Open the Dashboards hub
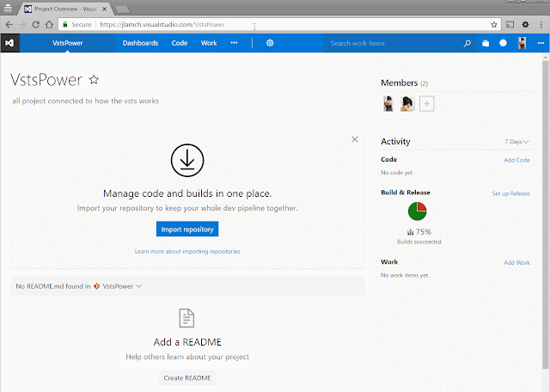Viewport: 550px width, 392px height. (x=140, y=43)
